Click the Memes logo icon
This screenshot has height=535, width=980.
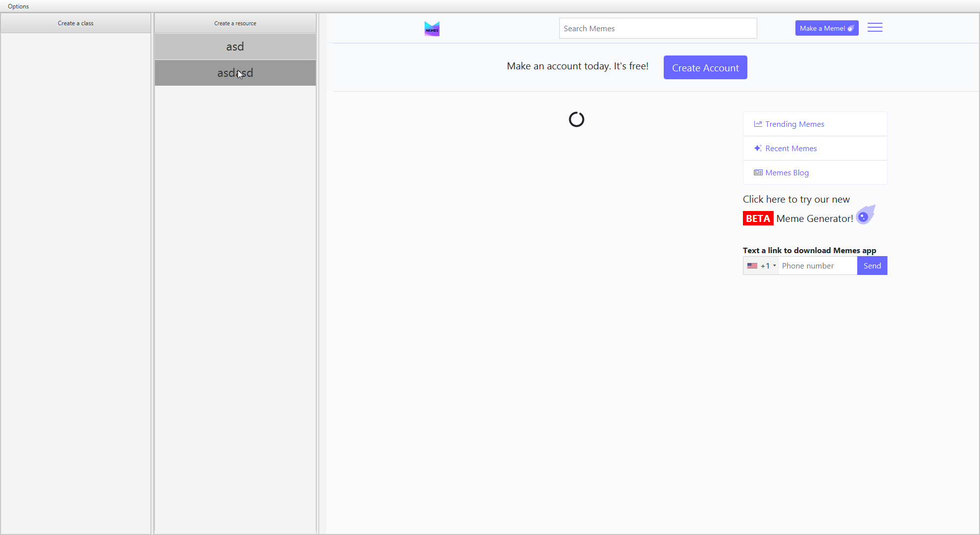[432, 29]
